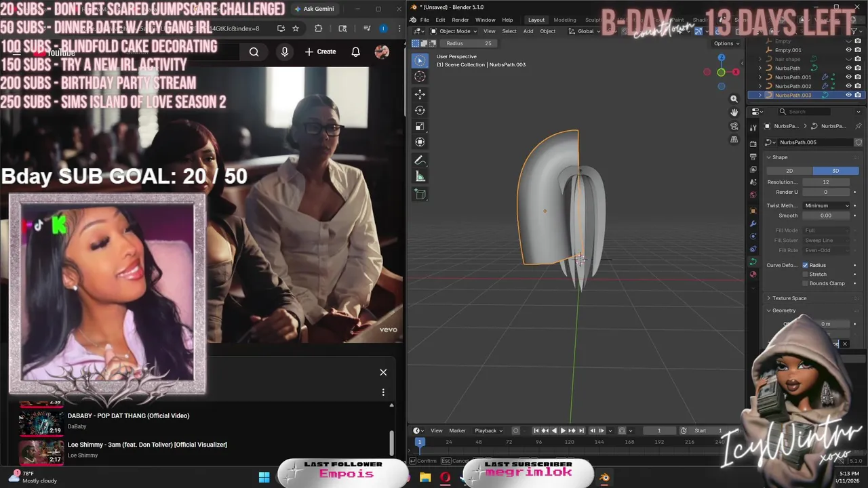Select the Select Circle tool in Blender toolbar
This screenshot has width=868, height=488.
click(x=420, y=60)
